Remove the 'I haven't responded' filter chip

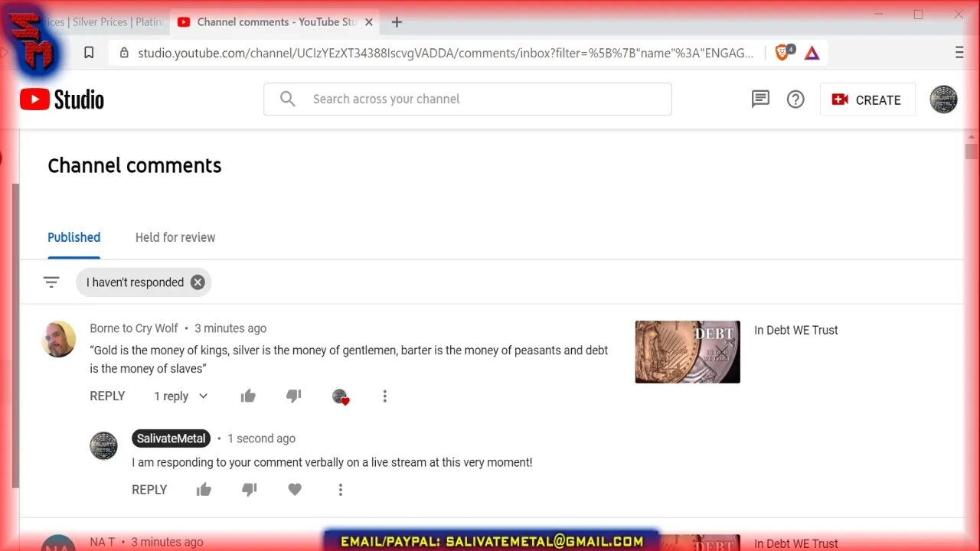click(198, 282)
